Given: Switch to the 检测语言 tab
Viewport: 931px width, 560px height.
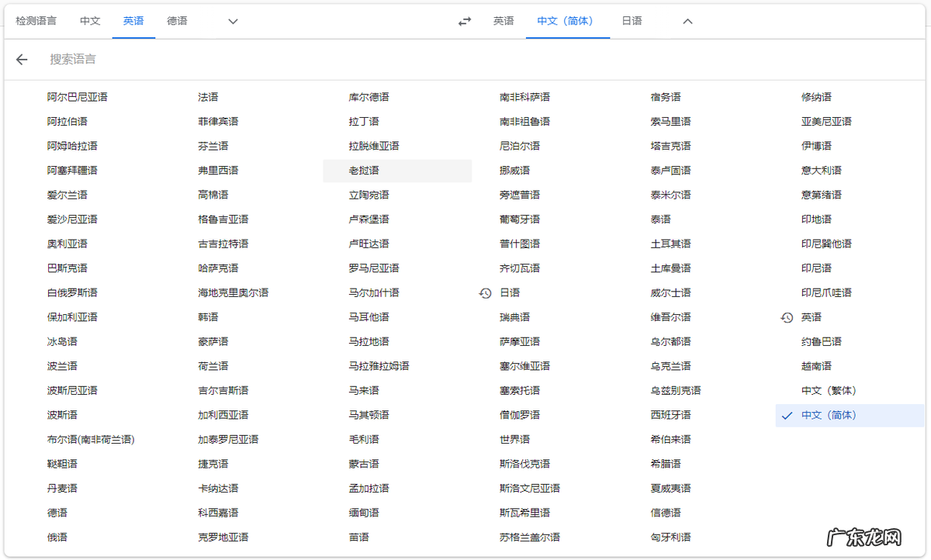Looking at the screenshot, I should tap(34, 21).
